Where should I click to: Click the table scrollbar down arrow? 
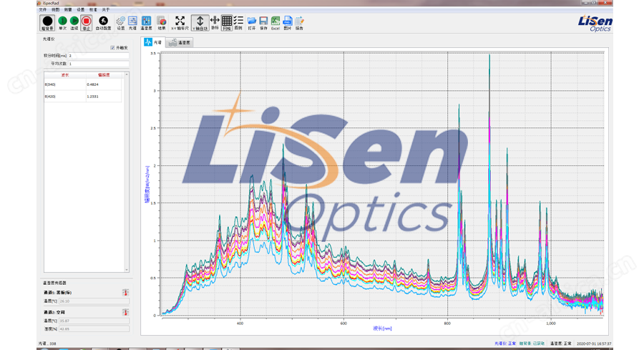pyautogui.click(x=127, y=270)
